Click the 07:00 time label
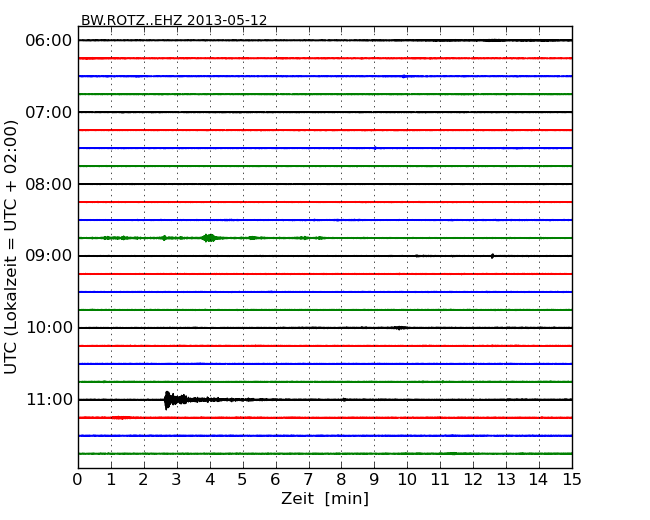 [x=49, y=112]
